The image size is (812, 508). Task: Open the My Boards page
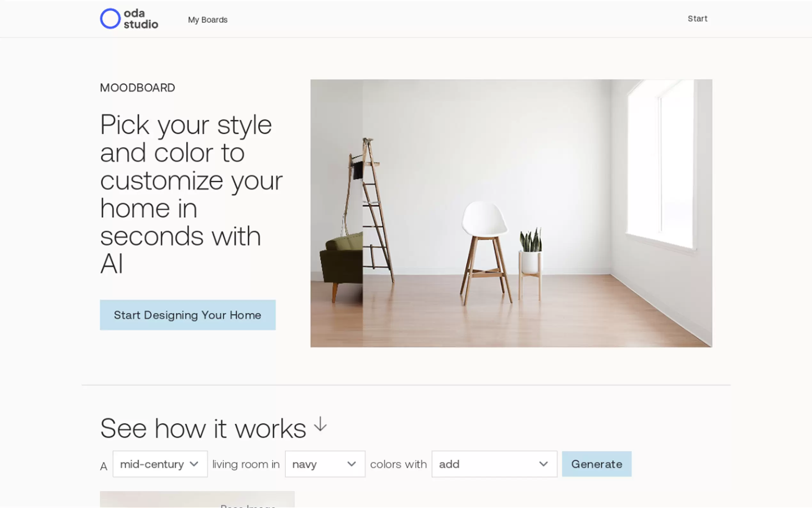tap(207, 20)
